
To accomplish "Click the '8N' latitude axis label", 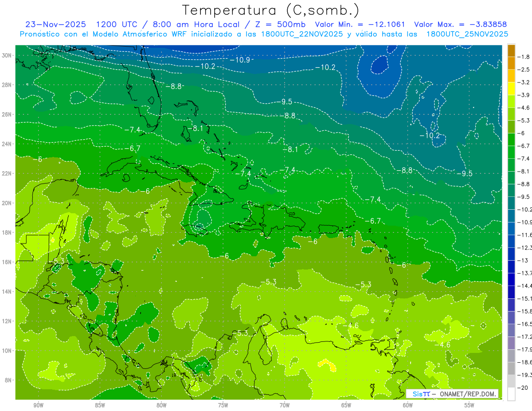I will pos(8,380).
